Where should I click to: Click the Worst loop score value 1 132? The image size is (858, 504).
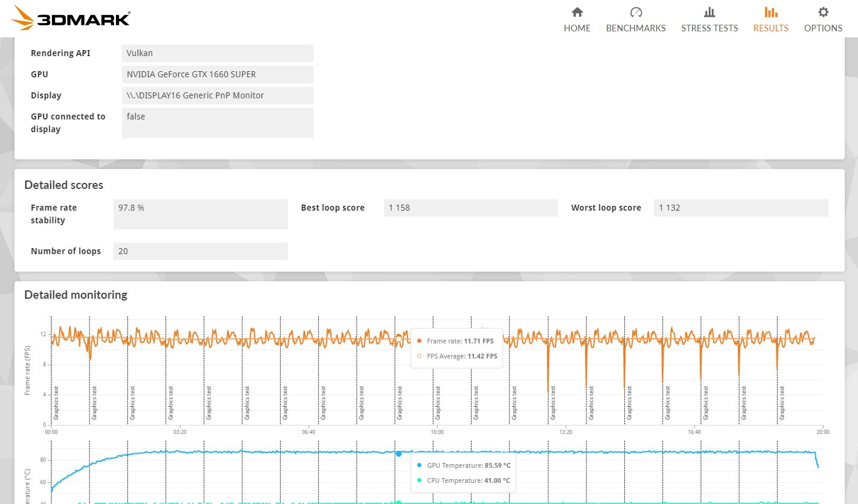click(x=741, y=208)
